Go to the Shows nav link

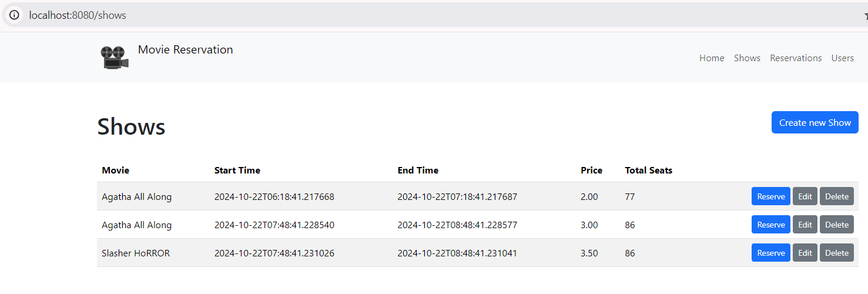pyautogui.click(x=747, y=58)
